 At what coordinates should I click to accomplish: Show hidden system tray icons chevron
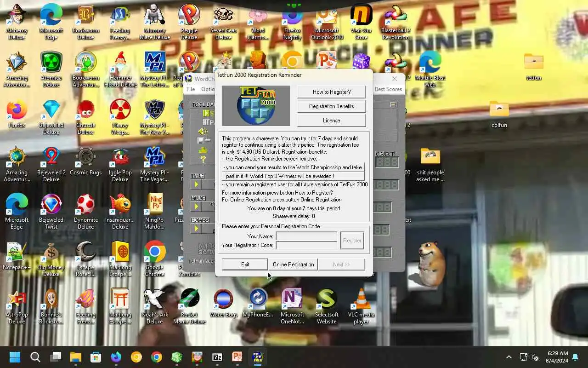(509, 357)
